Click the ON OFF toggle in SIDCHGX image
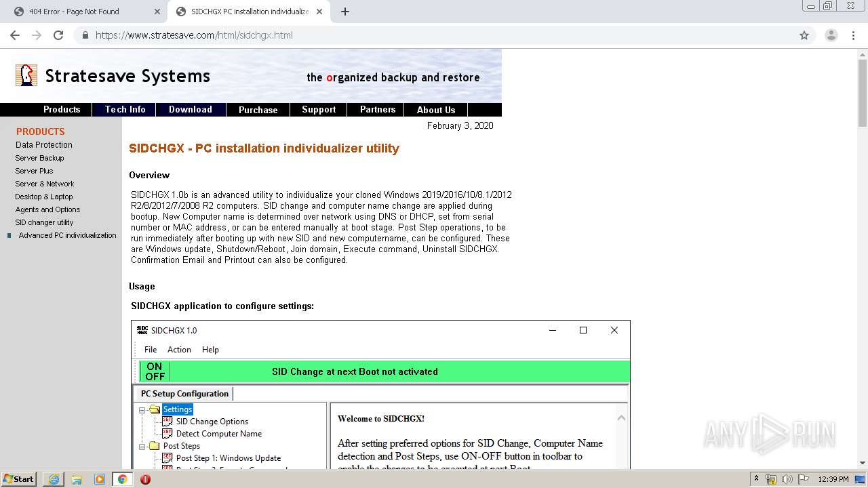Screen dimensions: 868x488 pos(155,371)
